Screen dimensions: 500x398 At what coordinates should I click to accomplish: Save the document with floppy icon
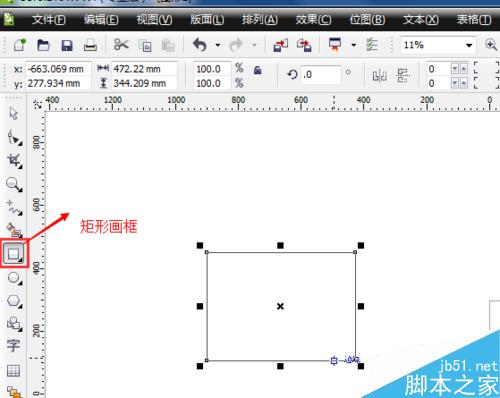[x=67, y=45]
